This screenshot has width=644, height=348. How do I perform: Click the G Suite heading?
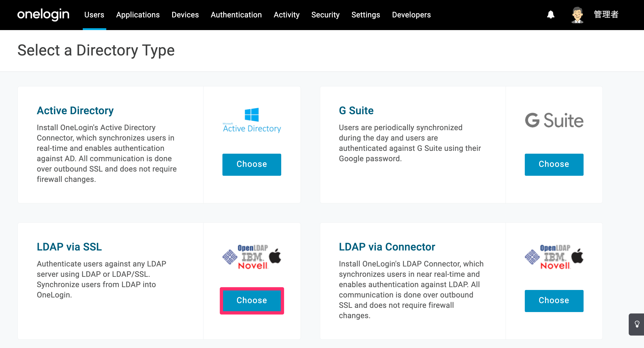tap(356, 110)
